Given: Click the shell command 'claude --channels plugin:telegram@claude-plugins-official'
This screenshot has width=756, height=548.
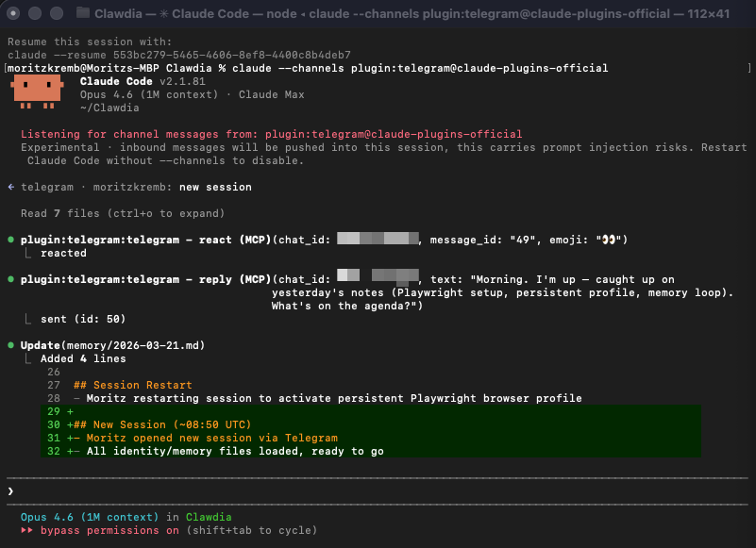Looking at the screenshot, I should point(420,68).
